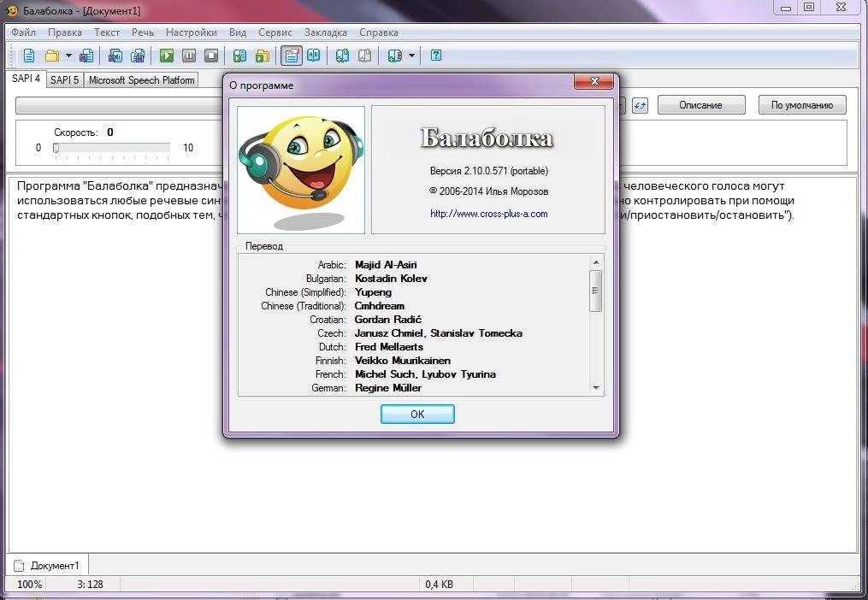Click translator name Fred Mellaerts
Viewport: 868px width, 600px height.
click(389, 347)
